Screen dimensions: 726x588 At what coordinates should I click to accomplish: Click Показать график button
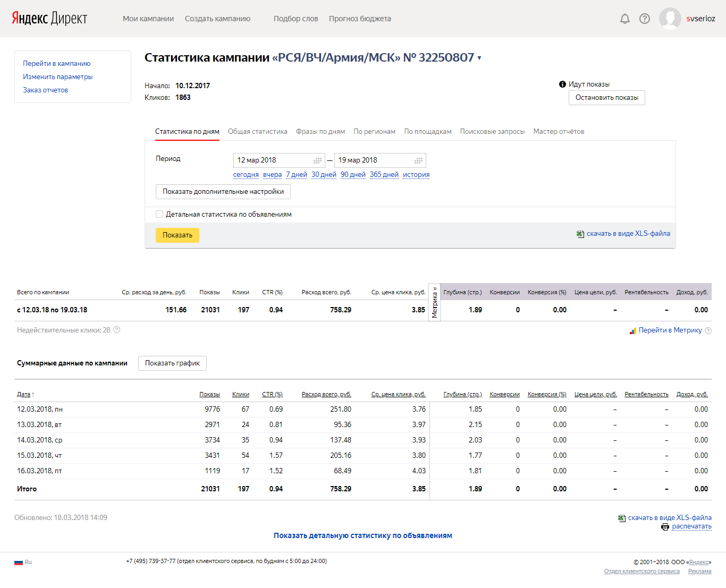pos(172,363)
